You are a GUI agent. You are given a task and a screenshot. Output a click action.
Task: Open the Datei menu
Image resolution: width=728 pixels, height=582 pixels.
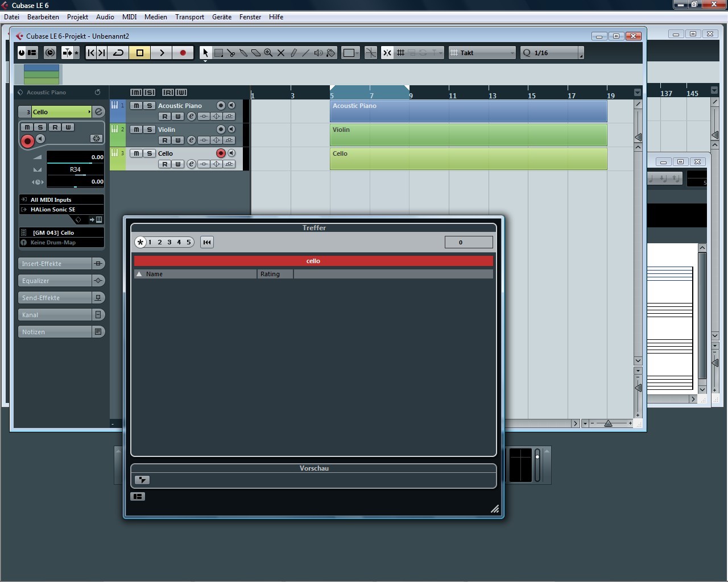click(12, 17)
